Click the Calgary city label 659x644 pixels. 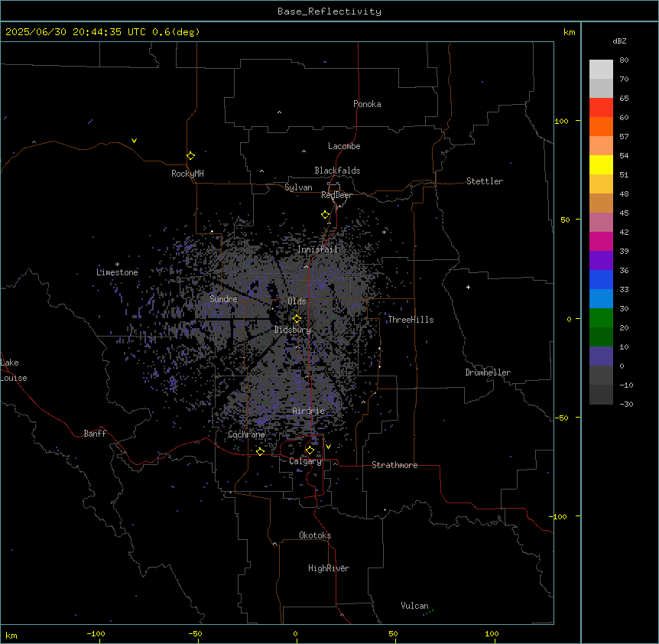[305, 461]
